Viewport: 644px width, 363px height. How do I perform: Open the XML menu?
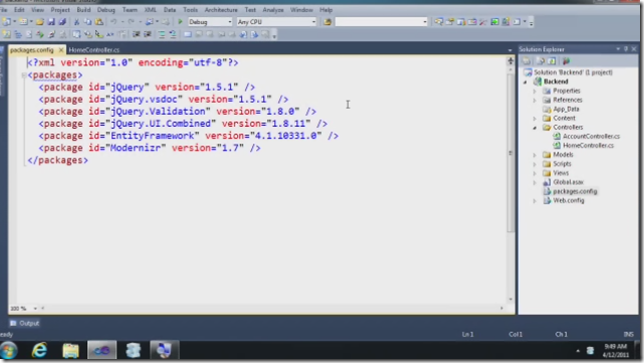pos(150,9)
